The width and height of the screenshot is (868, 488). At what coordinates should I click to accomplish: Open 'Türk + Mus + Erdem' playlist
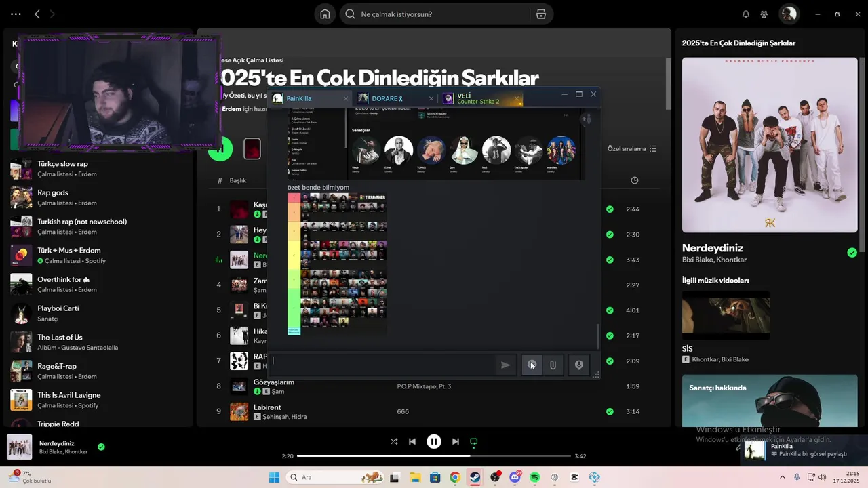click(x=100, y=256)
